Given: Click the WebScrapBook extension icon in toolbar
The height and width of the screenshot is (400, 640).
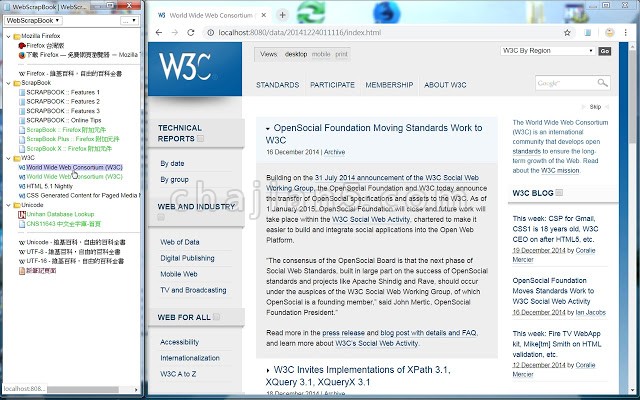Looking at the screenshot, I should click(x=588, y=33).
